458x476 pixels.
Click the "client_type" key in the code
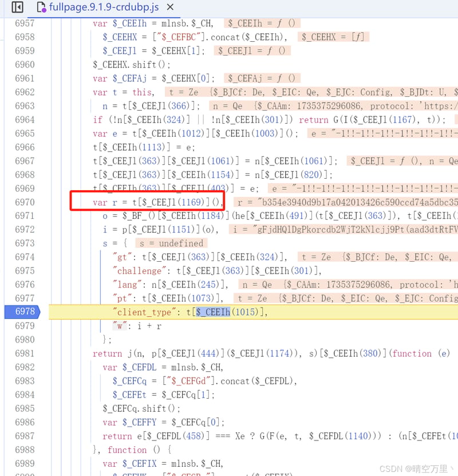tap(144, 312)
